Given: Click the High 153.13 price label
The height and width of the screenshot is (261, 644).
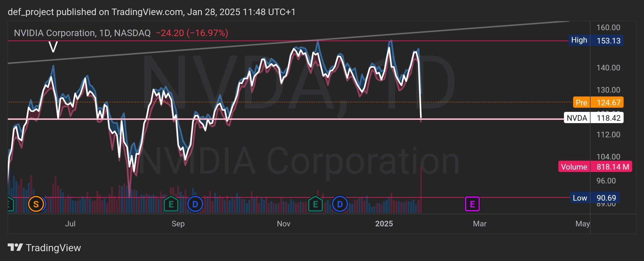Looking at the screenshot, I should tap(596, 40).
